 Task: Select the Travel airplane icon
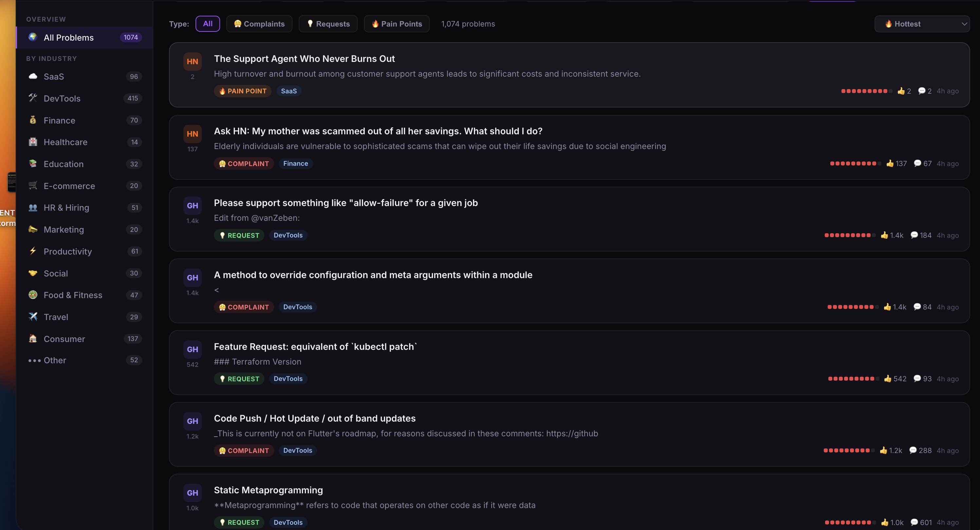[33, 316]
